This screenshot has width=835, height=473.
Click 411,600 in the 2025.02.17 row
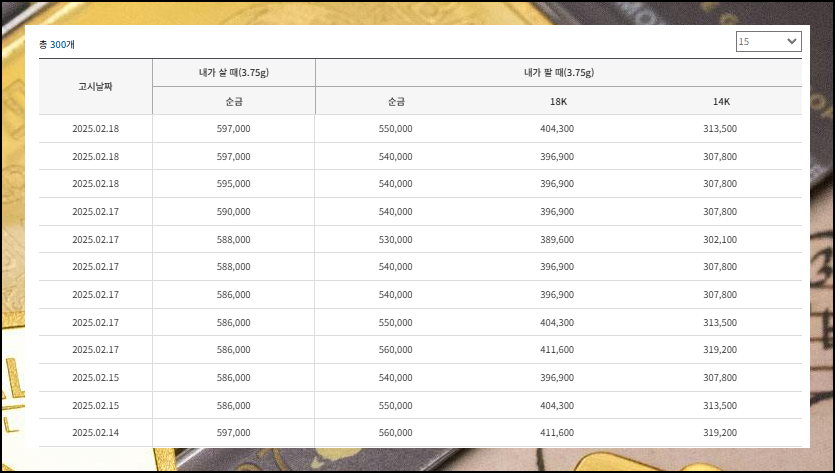point(557,349)
